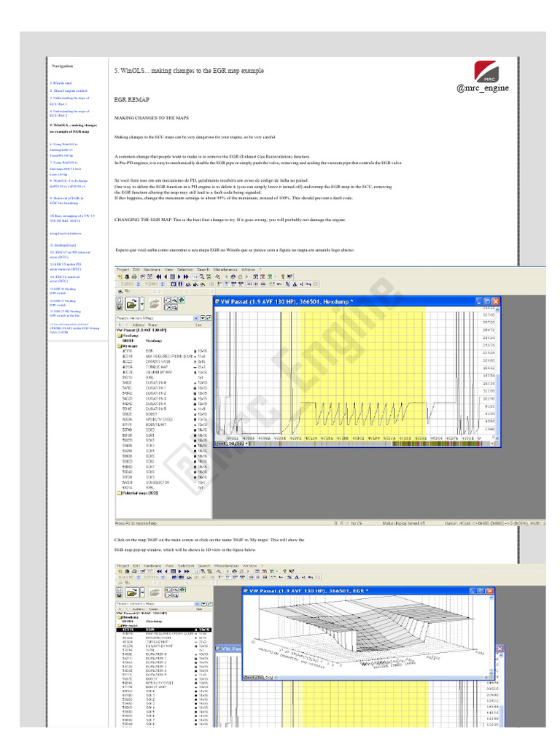
Task: Collapse 'My maps' folder in upper project tree
Action: pos(119,346)
